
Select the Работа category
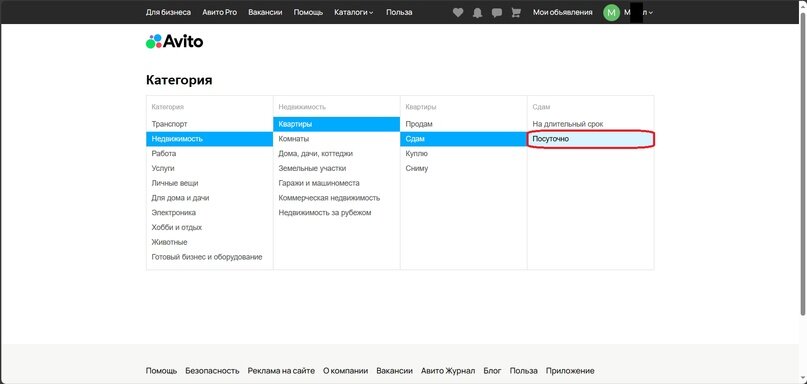[x=209, y=153]
